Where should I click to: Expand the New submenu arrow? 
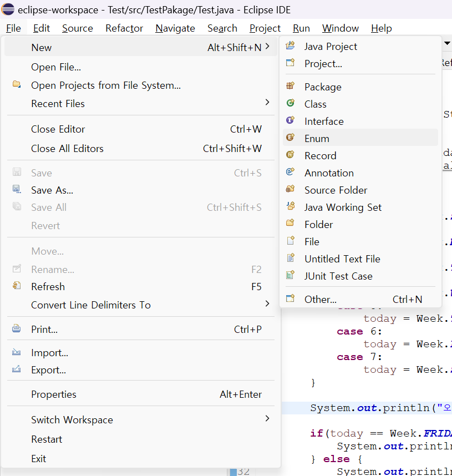pyautogui.click(x=267, y=47)
